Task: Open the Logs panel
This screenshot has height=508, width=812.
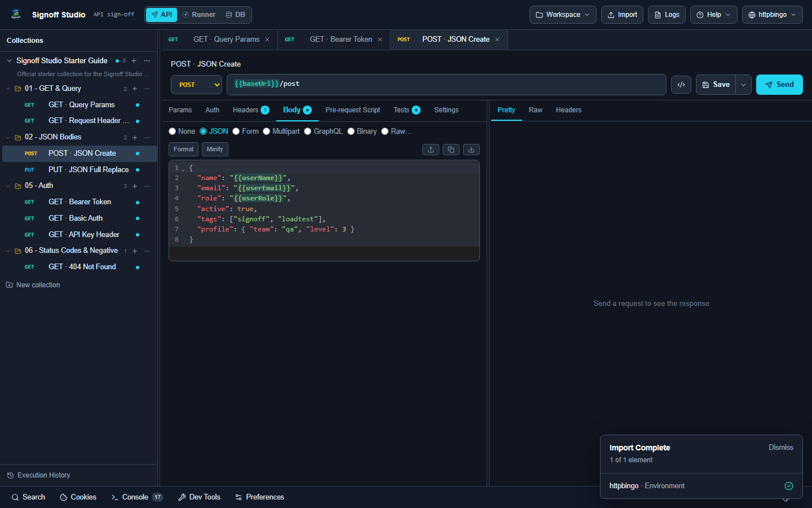Action: click(667, 15)
